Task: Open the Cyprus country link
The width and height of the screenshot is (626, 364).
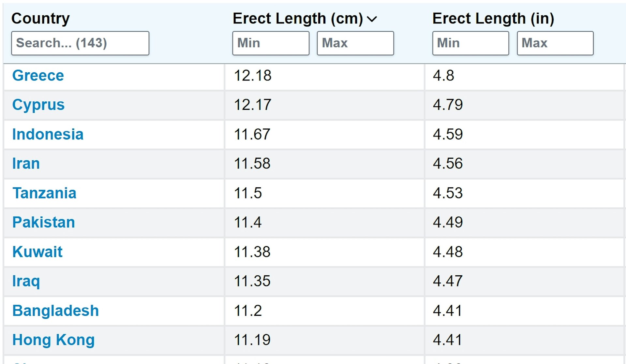Action: click(x=38, y=105)
